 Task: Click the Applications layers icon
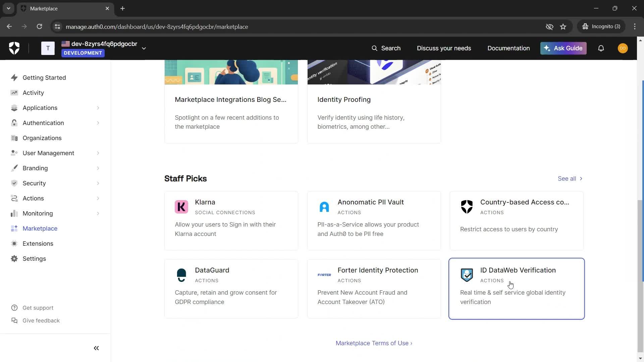coord(14,108)
